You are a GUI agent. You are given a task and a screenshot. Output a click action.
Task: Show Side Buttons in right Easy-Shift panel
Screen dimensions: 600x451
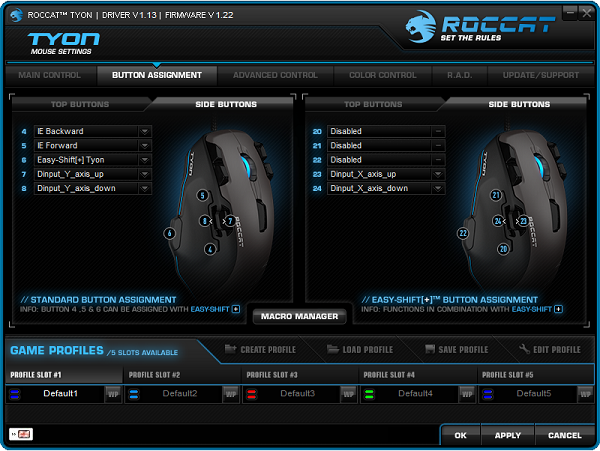click(519, 104)
